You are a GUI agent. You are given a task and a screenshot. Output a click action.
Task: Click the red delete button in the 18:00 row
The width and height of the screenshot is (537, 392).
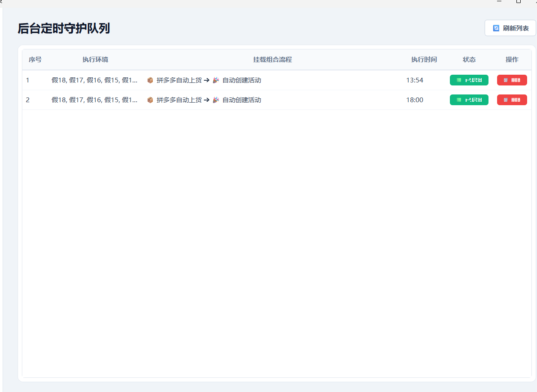pyautogui.click(x=512, y=100)
